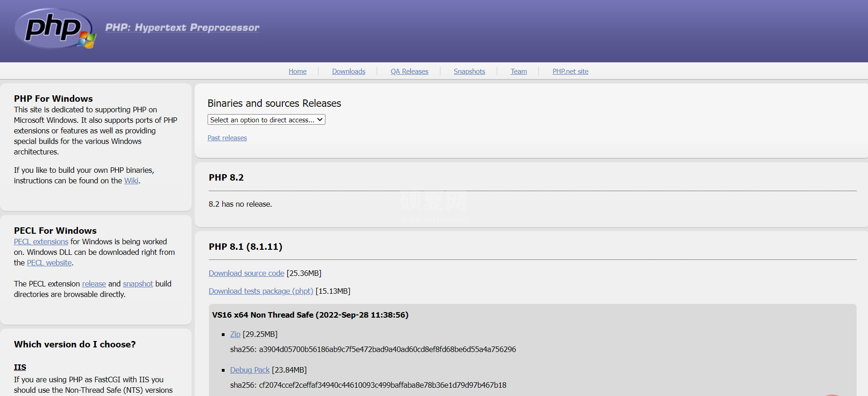Click the PHP For Windows sidebar heading

53,99
